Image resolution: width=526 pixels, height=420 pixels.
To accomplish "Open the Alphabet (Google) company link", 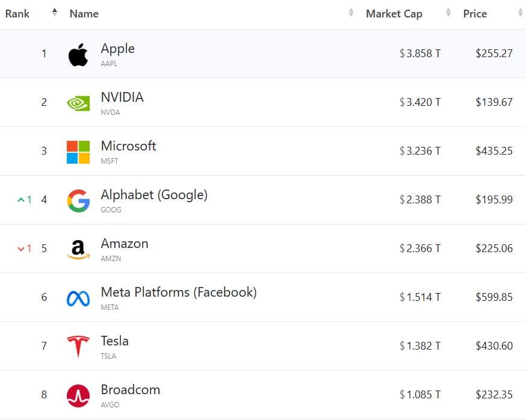I will [154, 195].
